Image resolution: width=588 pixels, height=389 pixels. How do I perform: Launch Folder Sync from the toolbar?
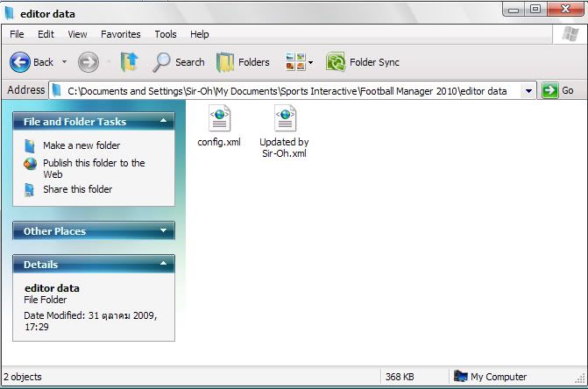pos(363,62)
